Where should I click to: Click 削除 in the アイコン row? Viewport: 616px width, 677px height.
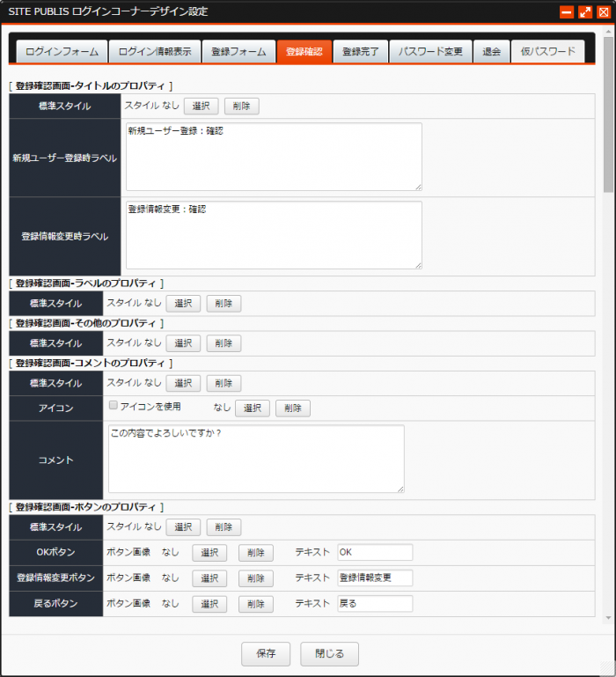tap(293, 408)
